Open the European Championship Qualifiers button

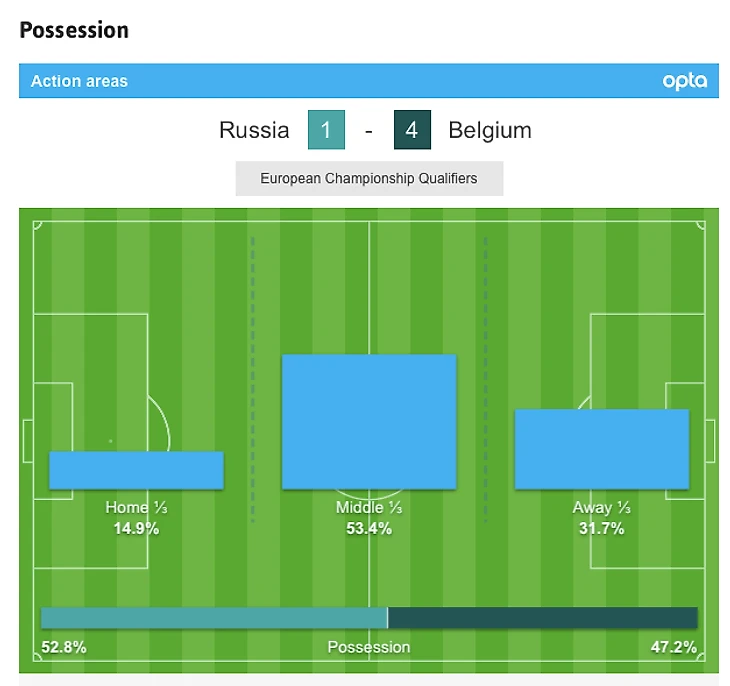[369, 179]
